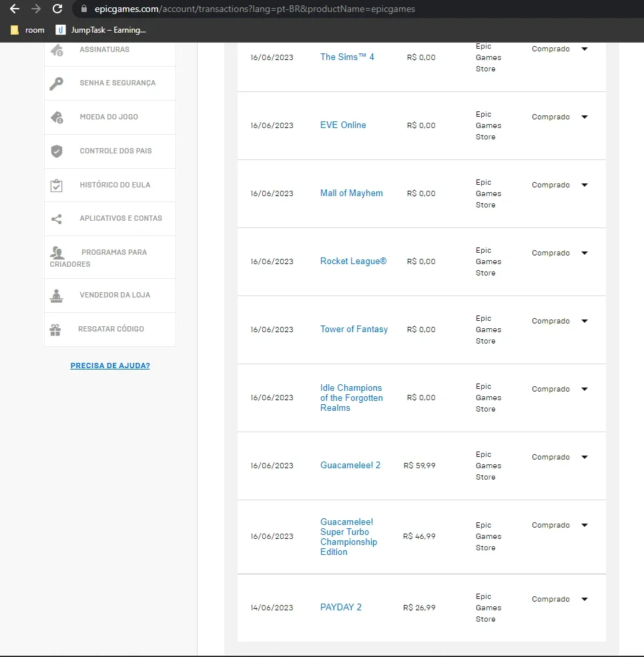Click the R$ 59,99 price of Guacamelee! 2

[419, 466]
